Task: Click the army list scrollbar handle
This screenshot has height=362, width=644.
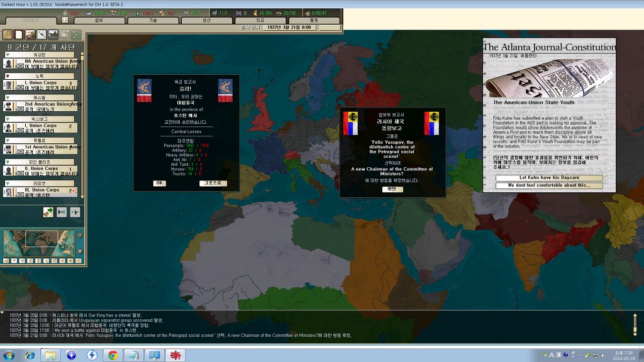Action: click(x=82, y=57)
